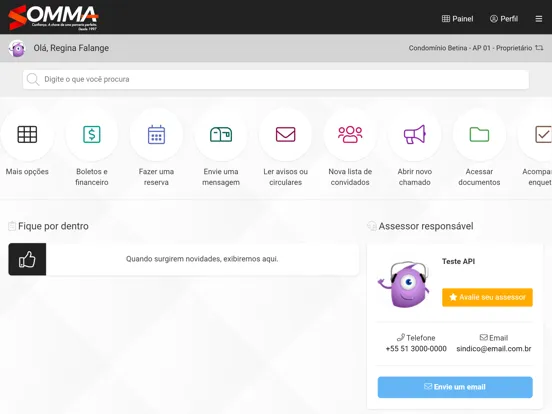Screen dimensions: 552x414
Task: Click the user avatar beside Olá, Regina Falange
Action: click(x=17, y=48)
